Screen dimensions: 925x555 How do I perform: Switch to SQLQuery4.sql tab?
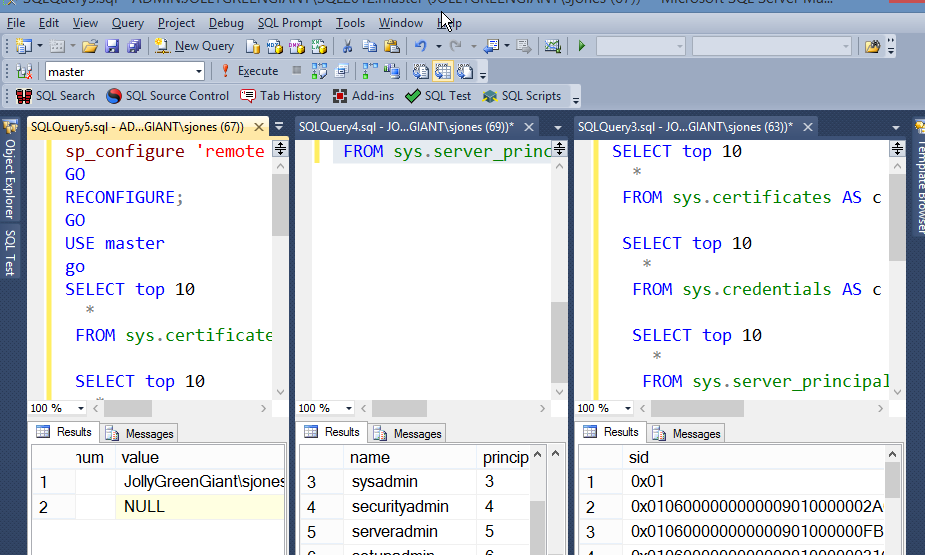tap(406, 127)
